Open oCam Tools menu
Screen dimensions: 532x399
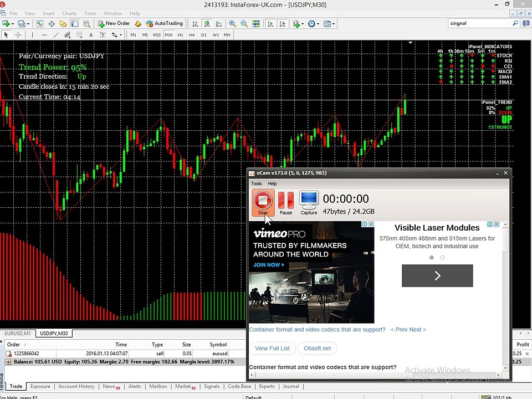[x=256, y=183]
